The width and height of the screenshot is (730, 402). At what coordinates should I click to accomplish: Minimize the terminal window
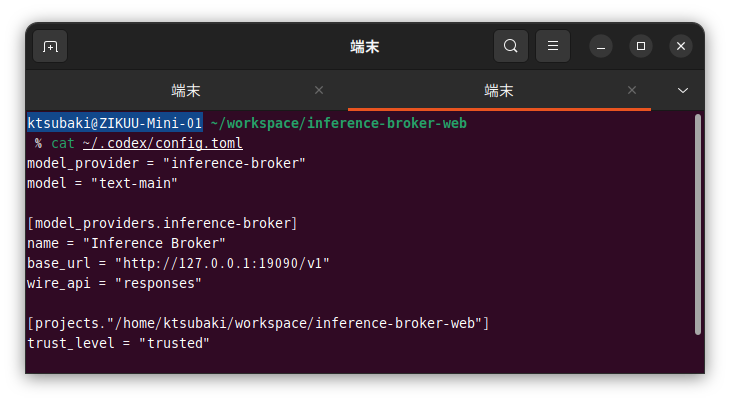click(601, 46)
